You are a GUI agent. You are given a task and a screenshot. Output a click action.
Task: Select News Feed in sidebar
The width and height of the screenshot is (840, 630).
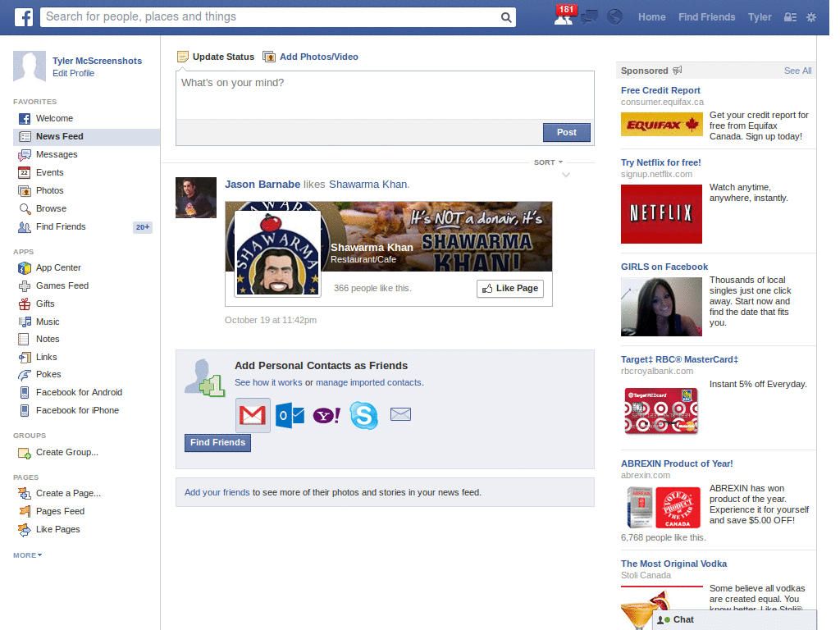86,137
